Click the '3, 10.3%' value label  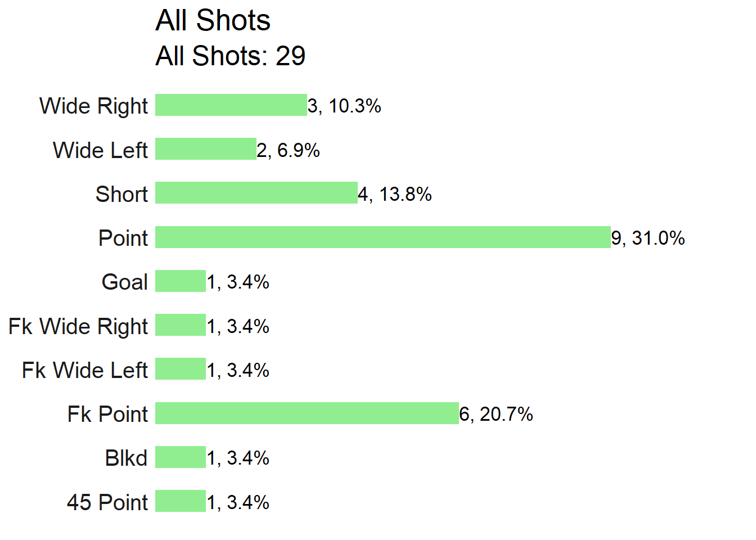pyautogui.click(x=344, y=106)
